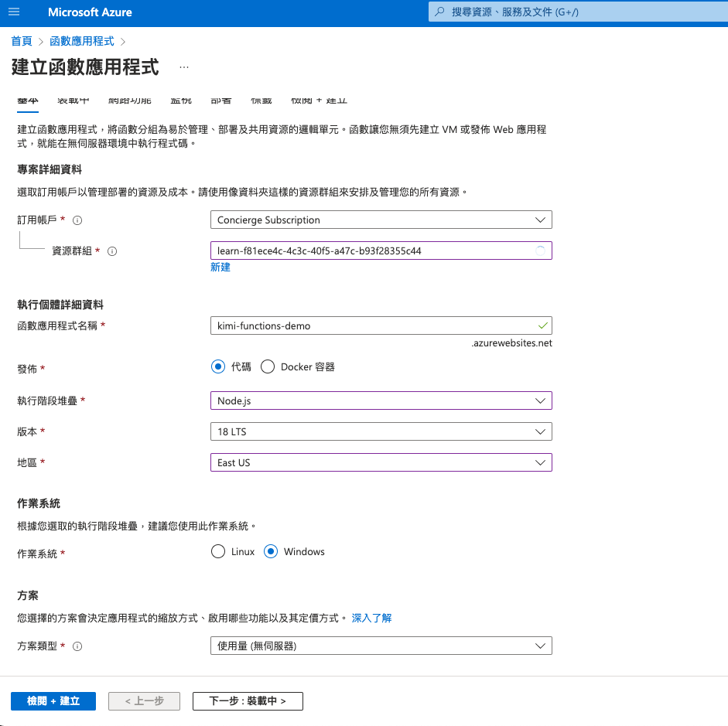Click the search magnifier icon
The height and width of the screenshot is (726, 728).
click(x=439, y=12)
